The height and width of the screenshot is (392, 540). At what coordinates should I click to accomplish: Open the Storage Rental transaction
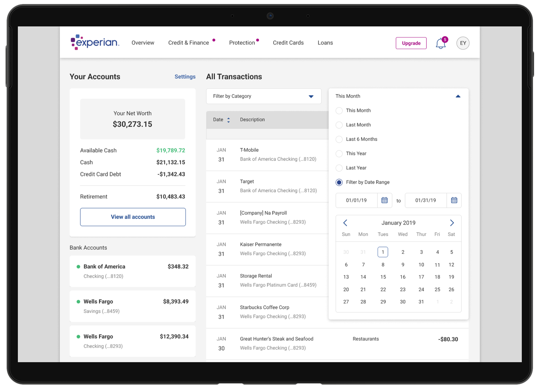click(267, 281)
